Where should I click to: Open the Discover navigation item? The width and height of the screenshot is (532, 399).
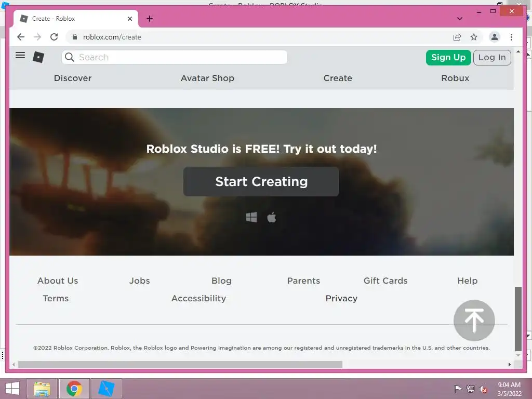click(x=73, y=78)
